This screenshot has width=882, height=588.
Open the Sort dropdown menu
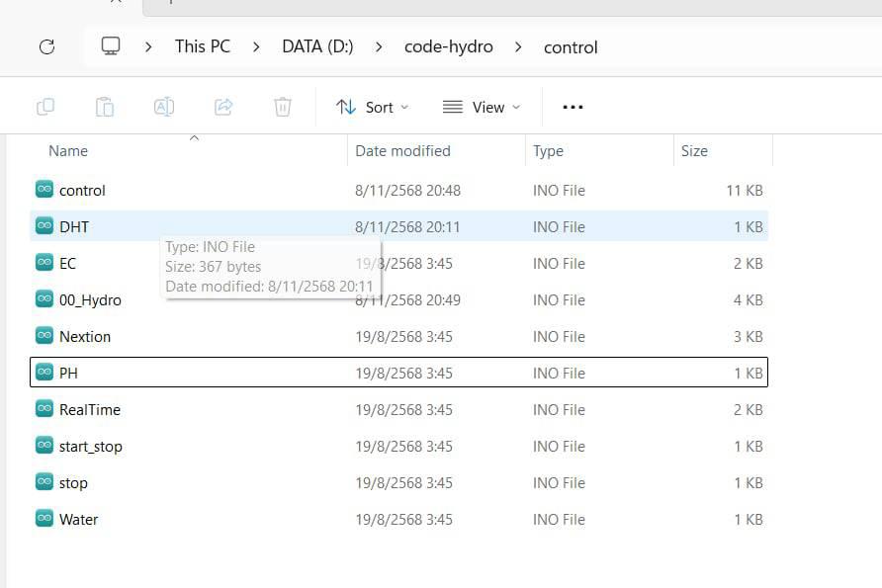pyautogui.click(x=372, y=107)
